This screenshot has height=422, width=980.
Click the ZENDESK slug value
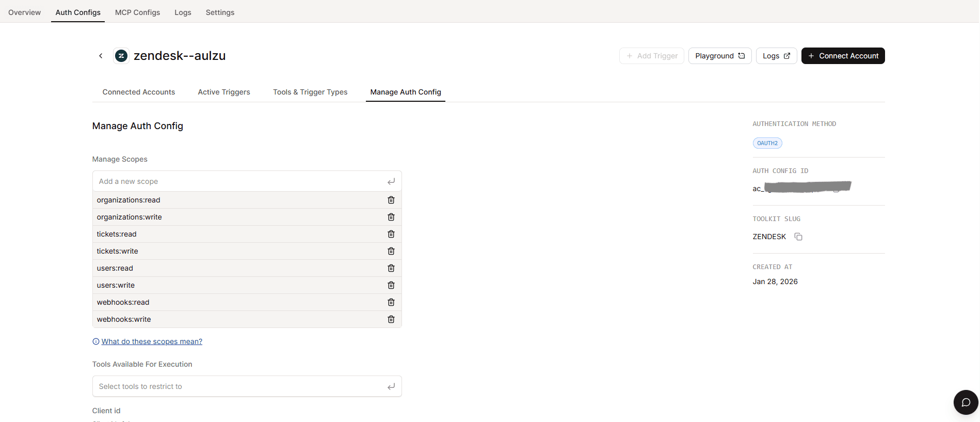769,237
